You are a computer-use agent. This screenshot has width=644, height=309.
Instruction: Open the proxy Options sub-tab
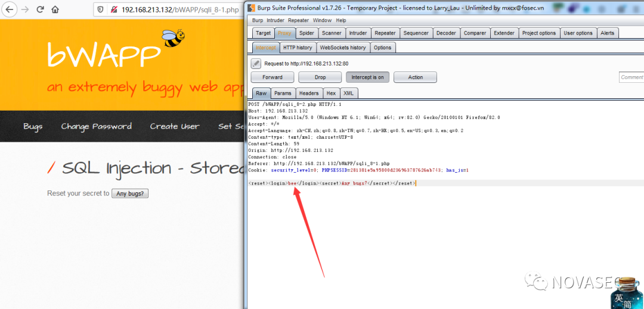382,48
